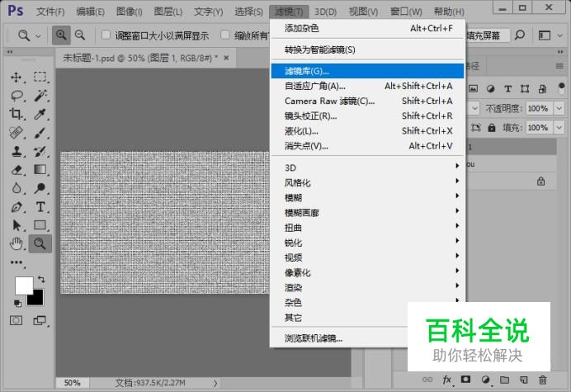The height and width of the screenshot is (392, 571).
Task: Select the Rectangular Marquee tool
Action: tap(40, 77)
